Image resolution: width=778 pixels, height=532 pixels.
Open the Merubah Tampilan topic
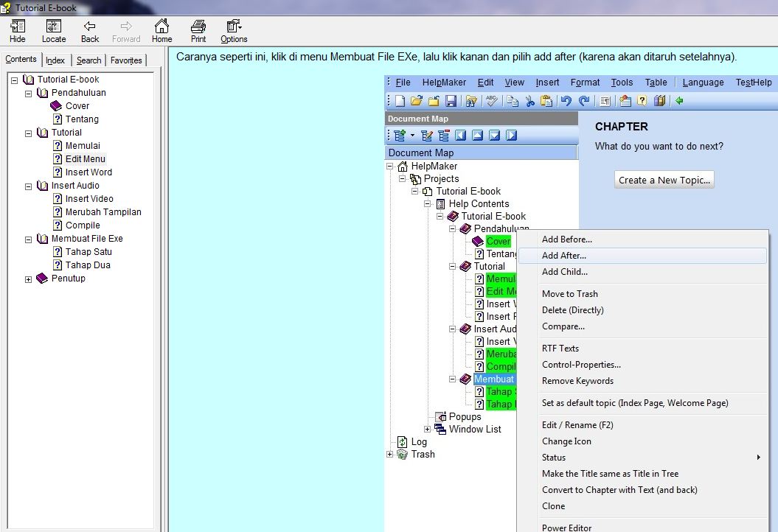point(103,211)
